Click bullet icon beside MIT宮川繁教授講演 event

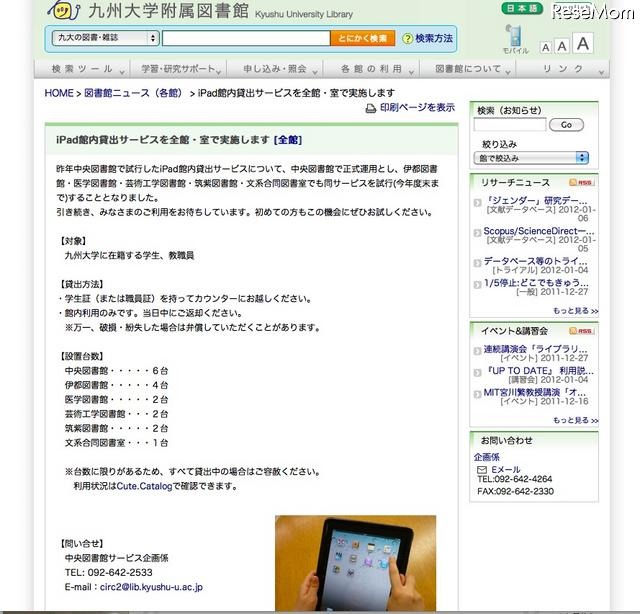click(x=477, y=394)
